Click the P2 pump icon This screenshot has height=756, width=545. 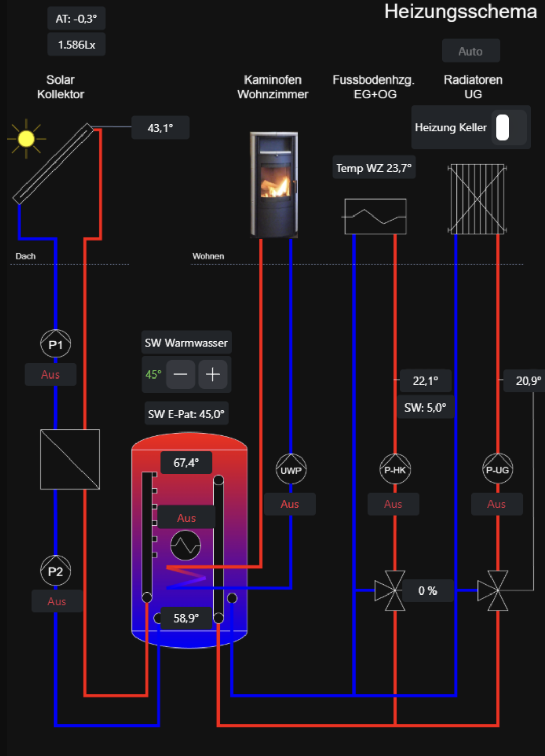[56, 571]
